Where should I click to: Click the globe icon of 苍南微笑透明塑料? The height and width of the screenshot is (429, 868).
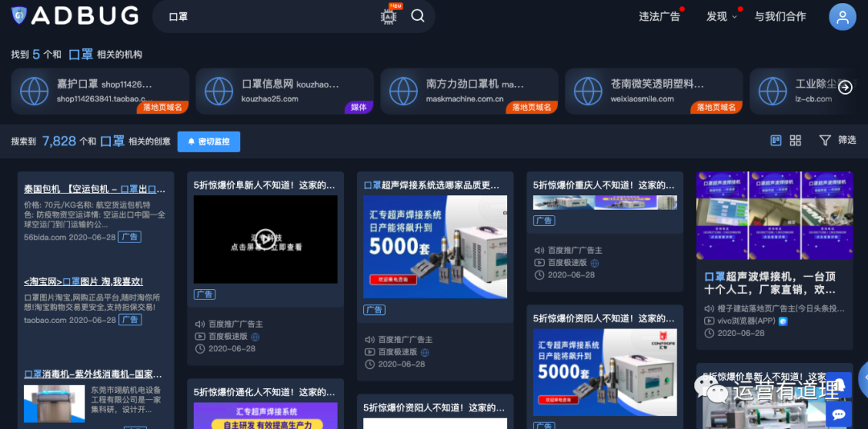(x=588, y=92)
